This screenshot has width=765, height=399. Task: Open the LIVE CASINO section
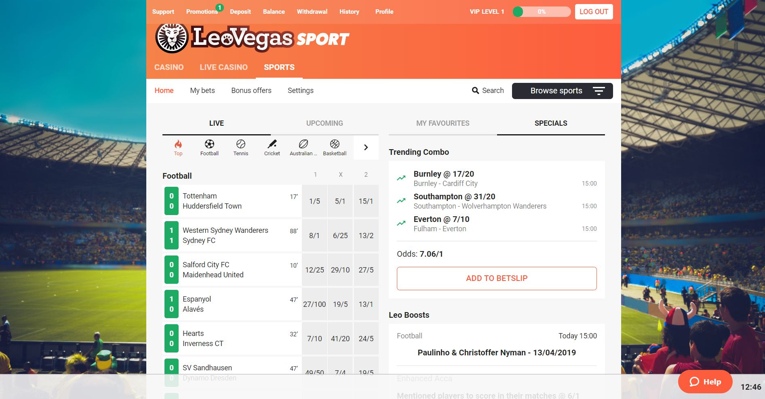point(223,67)
